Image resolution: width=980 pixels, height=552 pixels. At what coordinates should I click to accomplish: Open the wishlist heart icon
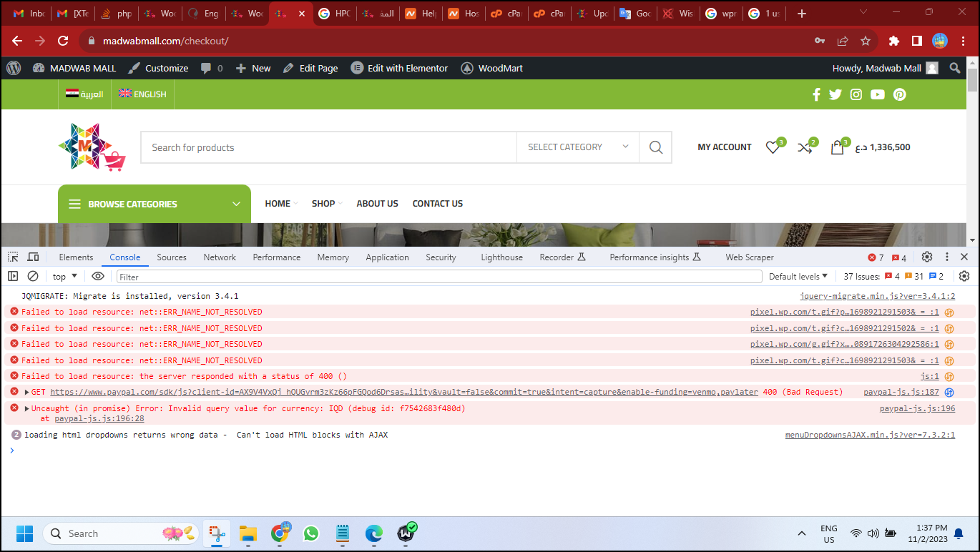(x=773, y=147)
